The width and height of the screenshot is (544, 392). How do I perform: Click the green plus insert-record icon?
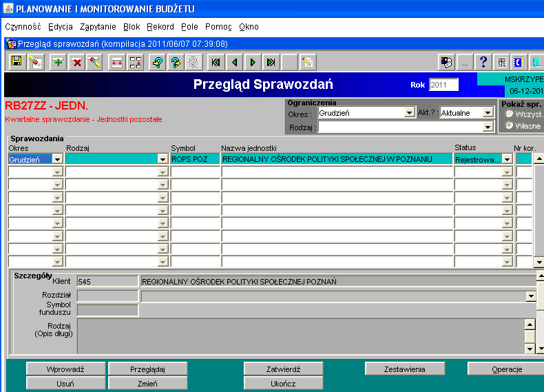pos(59,62)
